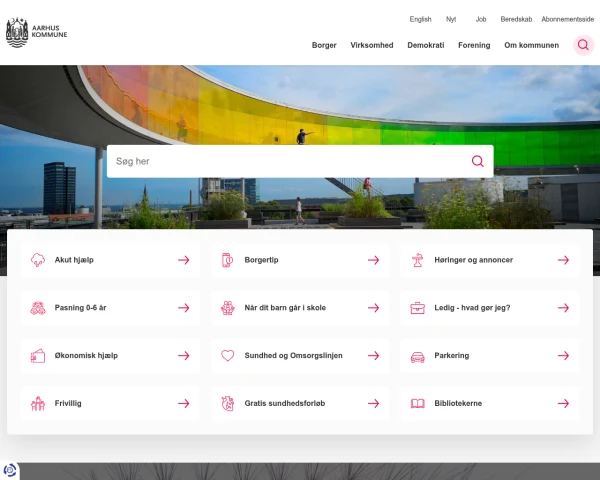Open the Job link in the top bar
Screen dimensions: 600x480
tap(481, 19)
